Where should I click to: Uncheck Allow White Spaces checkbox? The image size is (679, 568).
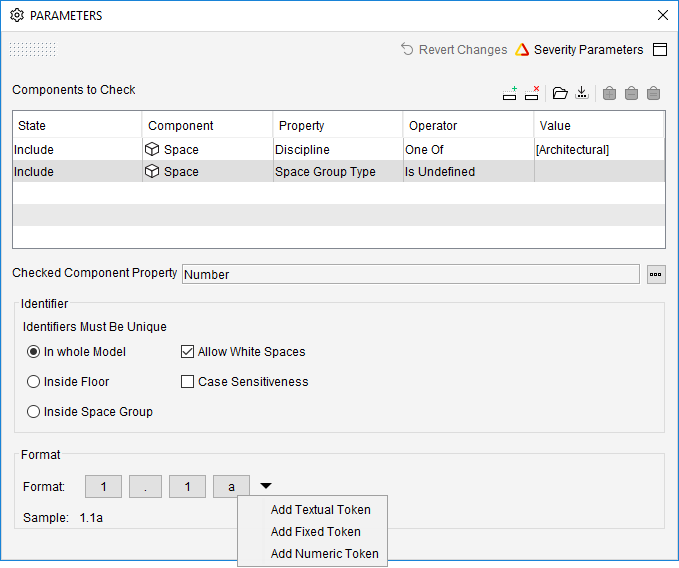click(187, 352)
